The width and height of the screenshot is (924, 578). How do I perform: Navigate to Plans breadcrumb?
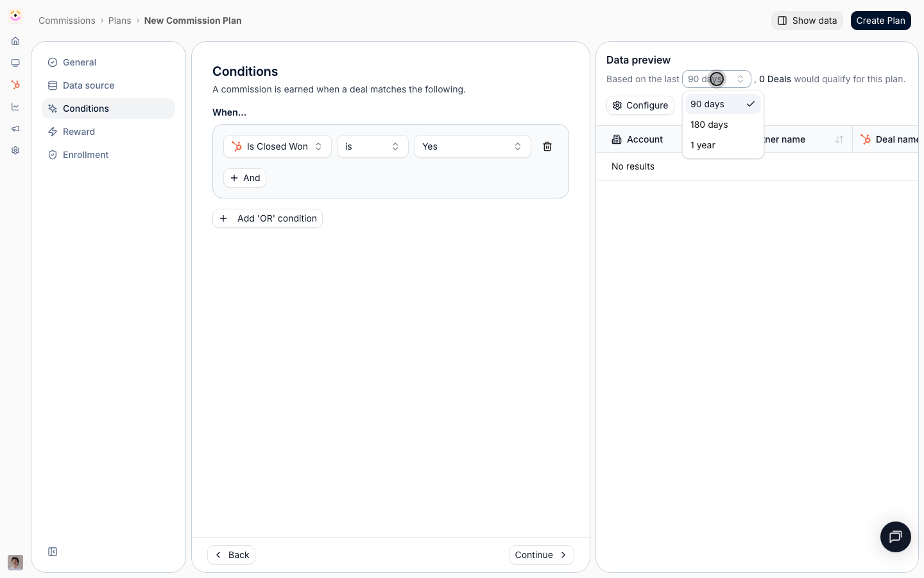[119, 21]
